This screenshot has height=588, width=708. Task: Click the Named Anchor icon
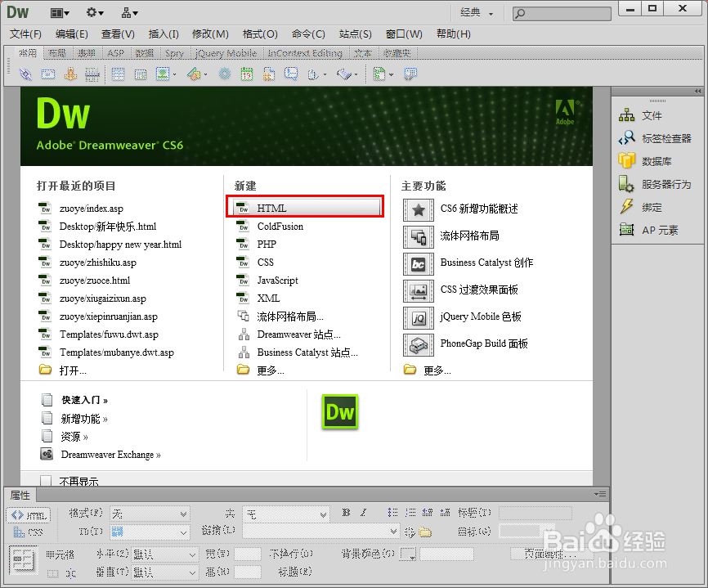[70, 74]
